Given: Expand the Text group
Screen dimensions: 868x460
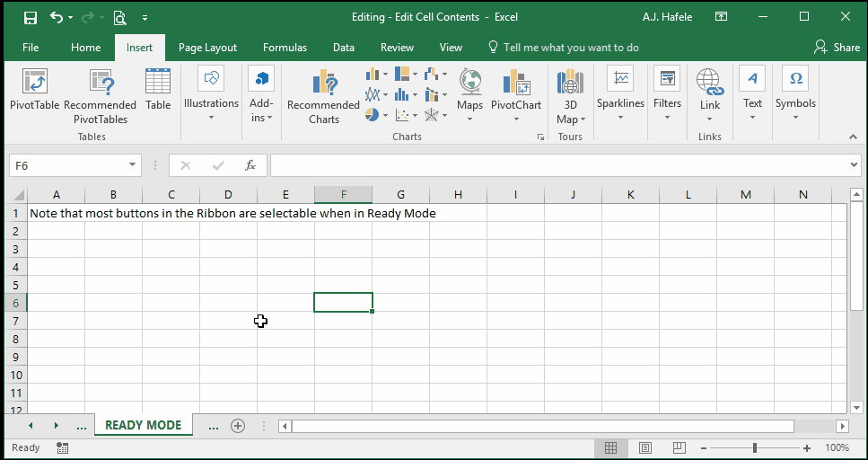Looking at the screenshot, I should pyautogui.click(x=752, y=94).
